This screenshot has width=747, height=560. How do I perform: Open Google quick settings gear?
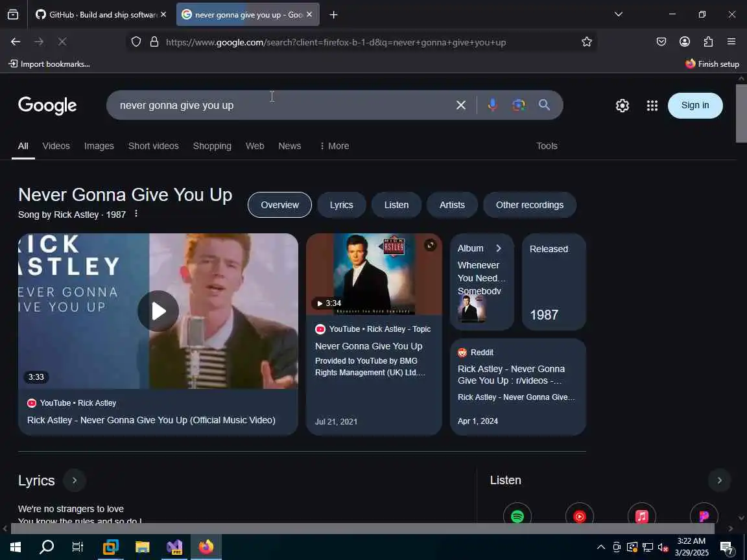pos(622,105)
